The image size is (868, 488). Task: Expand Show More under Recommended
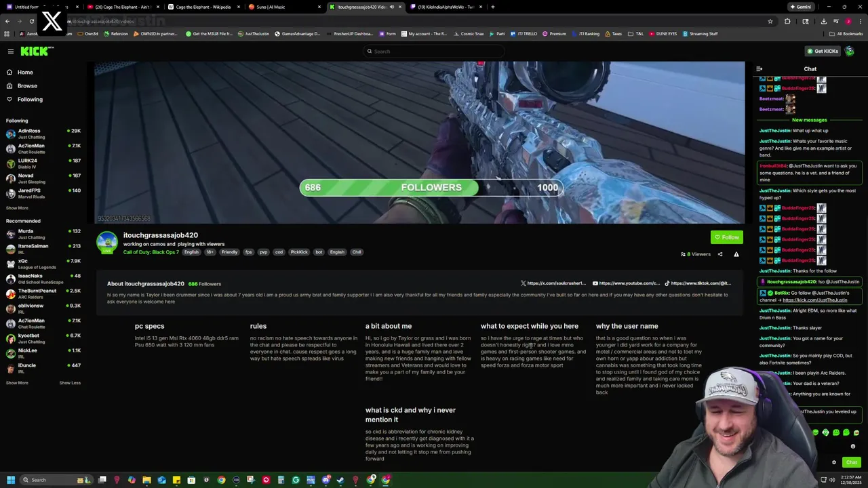17,383
